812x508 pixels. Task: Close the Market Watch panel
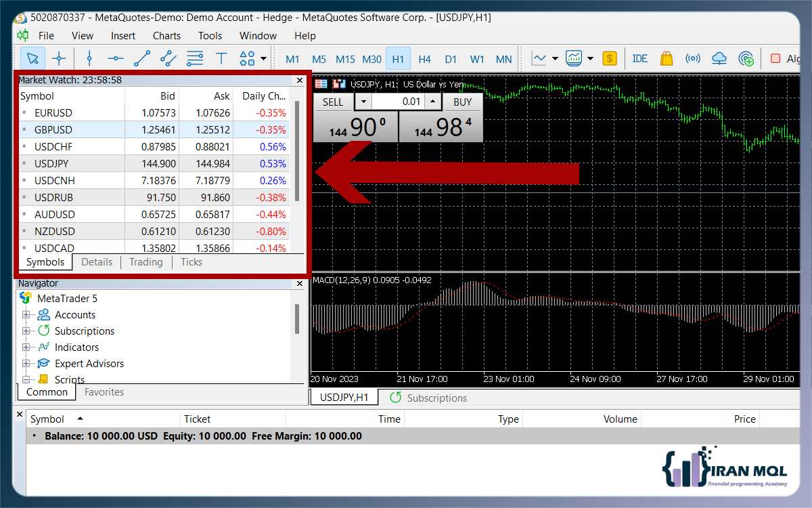tap(300, 80)
